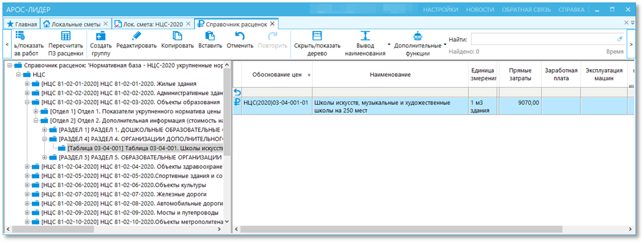Collapse РАЗДЕЛ 4 ОРГАНИЗАЦИИ ДОПОЛНИТЕЛЬНОГО node
This screenshot has width=644, height=243.
44,139
